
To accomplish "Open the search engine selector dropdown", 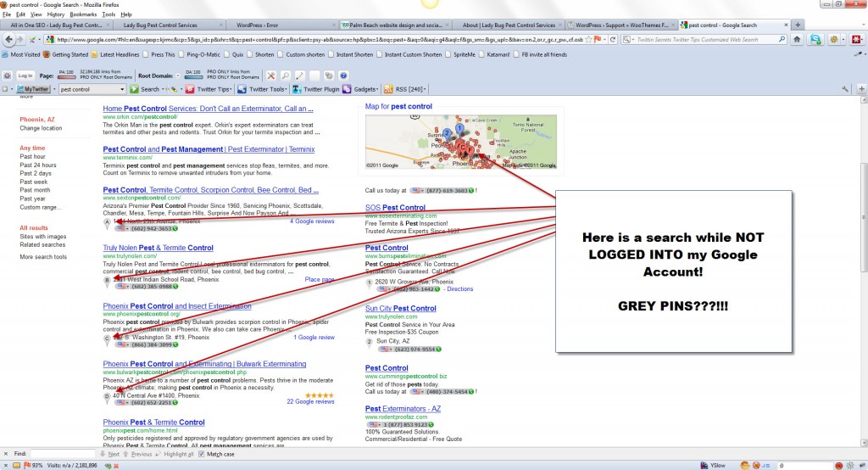I will (628, 39).
